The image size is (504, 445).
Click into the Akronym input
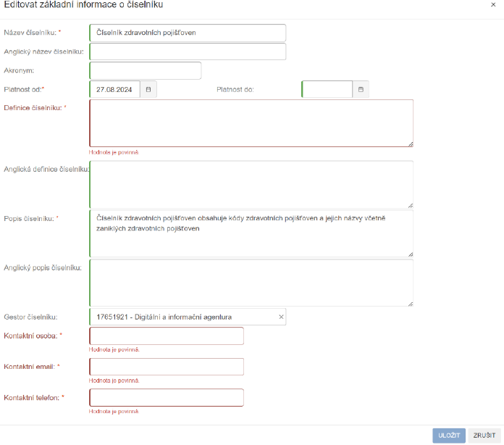(x=145, y=70)
